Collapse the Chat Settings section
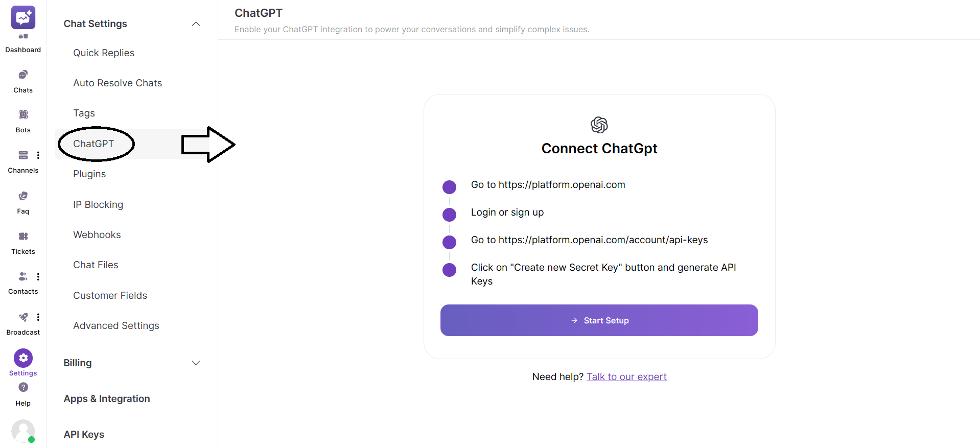 pos(196,23)
